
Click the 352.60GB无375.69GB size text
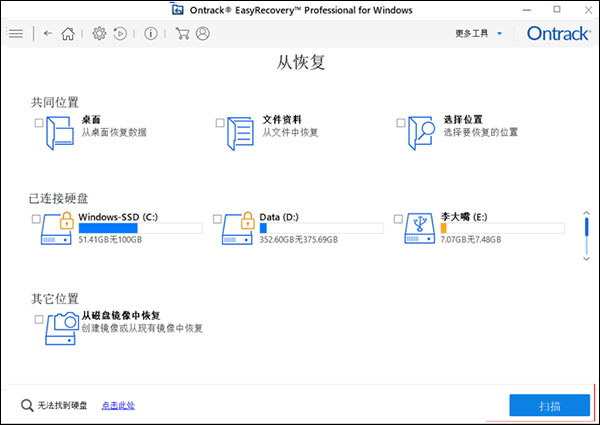click(x=298, y=240)
